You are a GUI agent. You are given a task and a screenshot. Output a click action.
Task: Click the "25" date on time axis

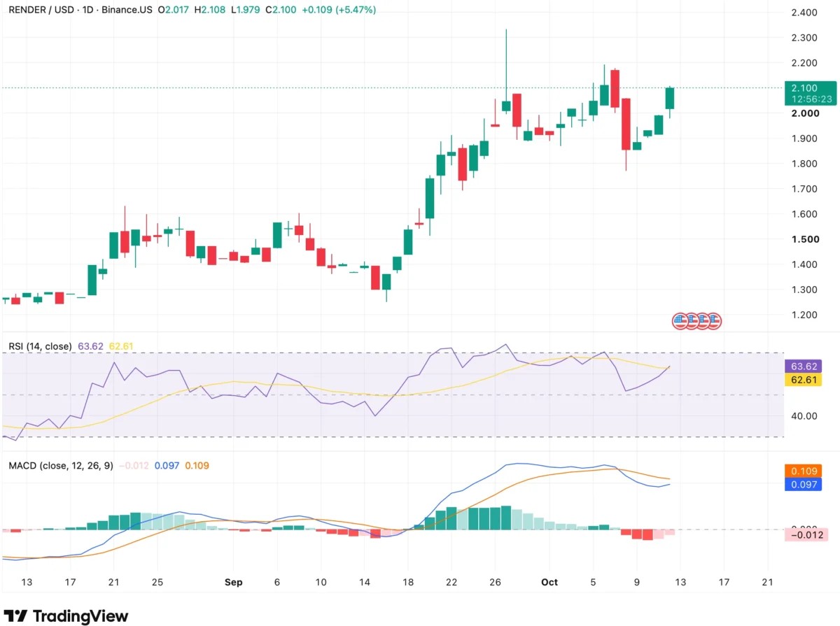point(157,581)
